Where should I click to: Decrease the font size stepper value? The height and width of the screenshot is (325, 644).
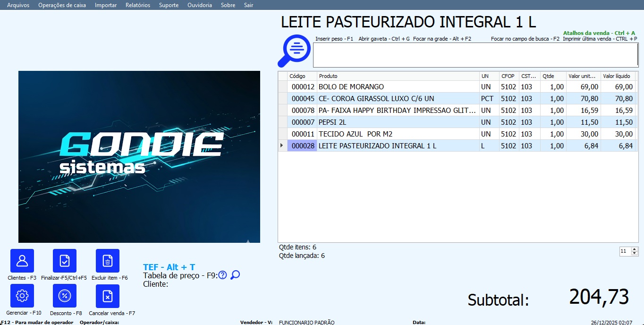coord(635,254)
